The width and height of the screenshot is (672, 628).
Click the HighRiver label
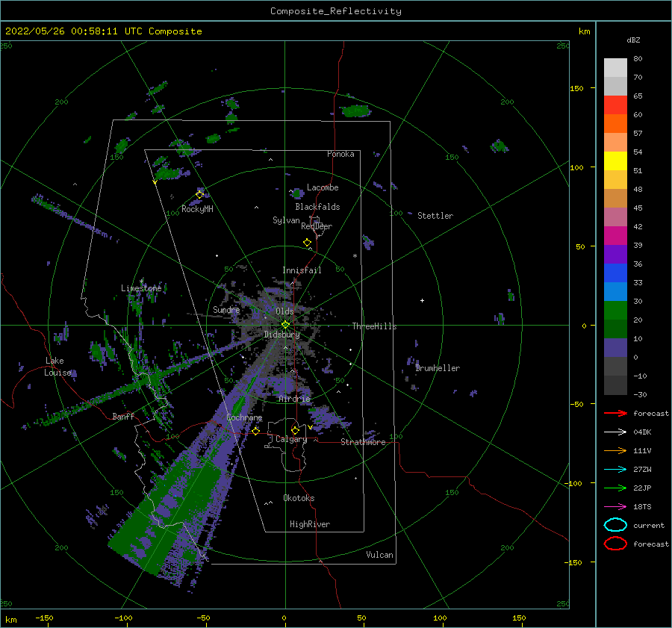tap(310, 524)
